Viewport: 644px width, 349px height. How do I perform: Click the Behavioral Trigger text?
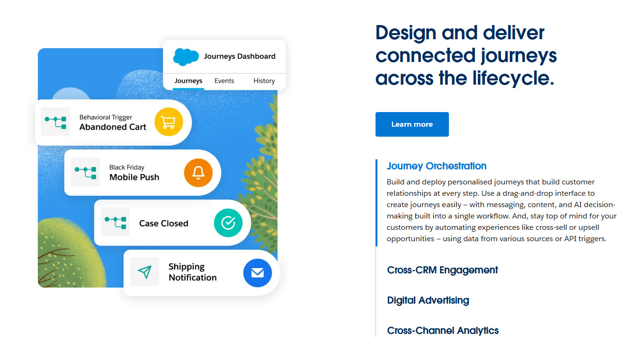pyautogui.click(x=106, y=117)
